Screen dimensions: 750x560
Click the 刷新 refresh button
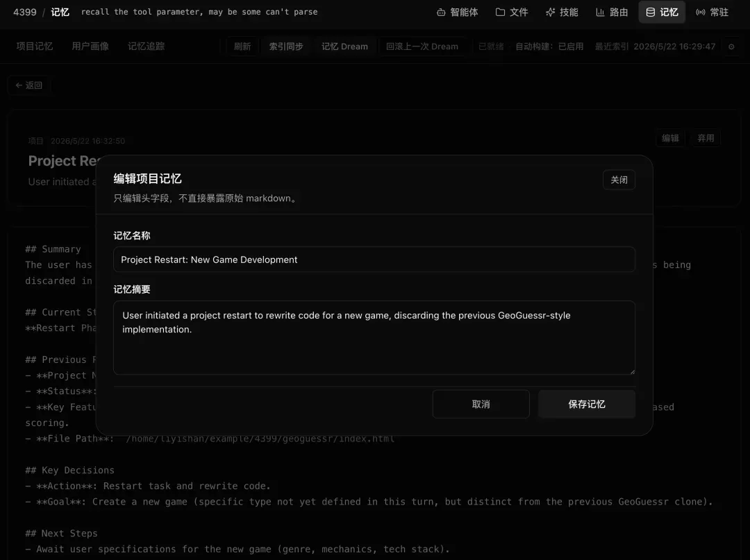242,46
